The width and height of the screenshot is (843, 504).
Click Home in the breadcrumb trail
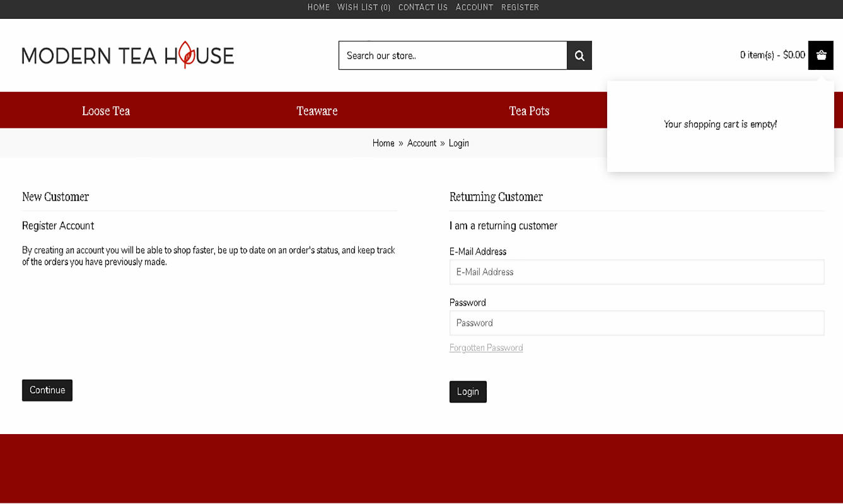pyautogui.click(x=383, y=143)
